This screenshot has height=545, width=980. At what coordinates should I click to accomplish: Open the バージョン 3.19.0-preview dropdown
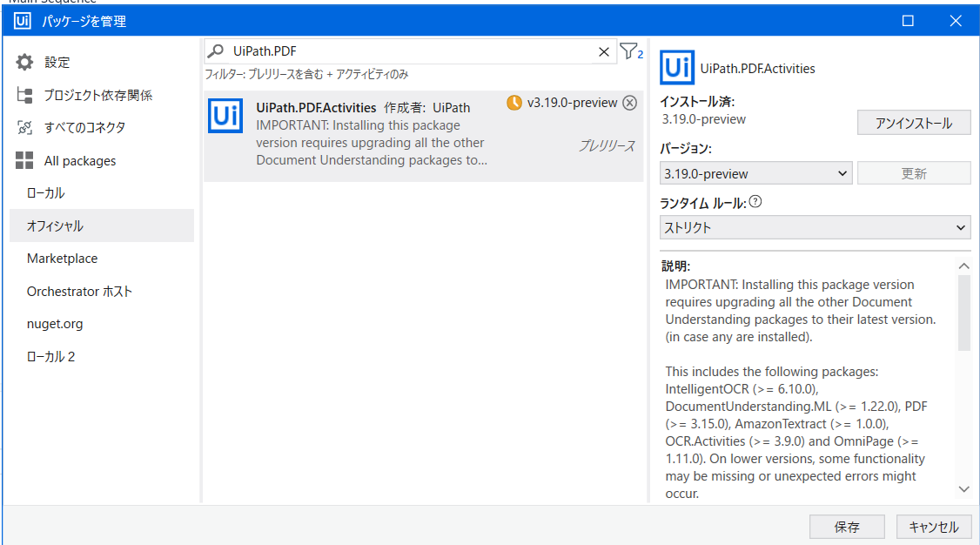[755, 173]
